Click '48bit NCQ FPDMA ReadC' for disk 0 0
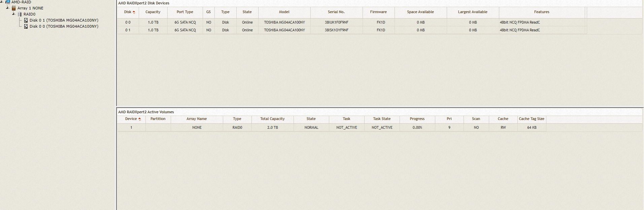 point(520,22)
